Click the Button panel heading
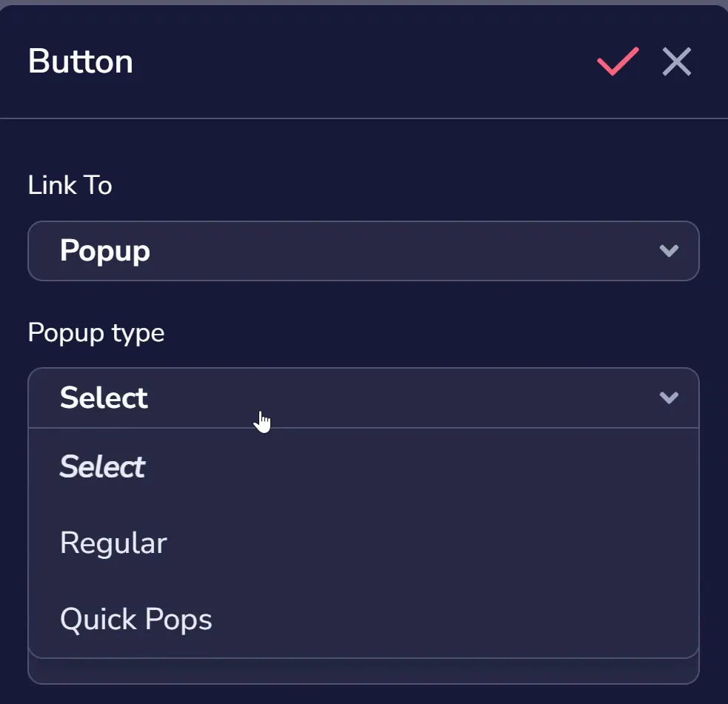This screenshot has height=704, width=728. [80, 61]
